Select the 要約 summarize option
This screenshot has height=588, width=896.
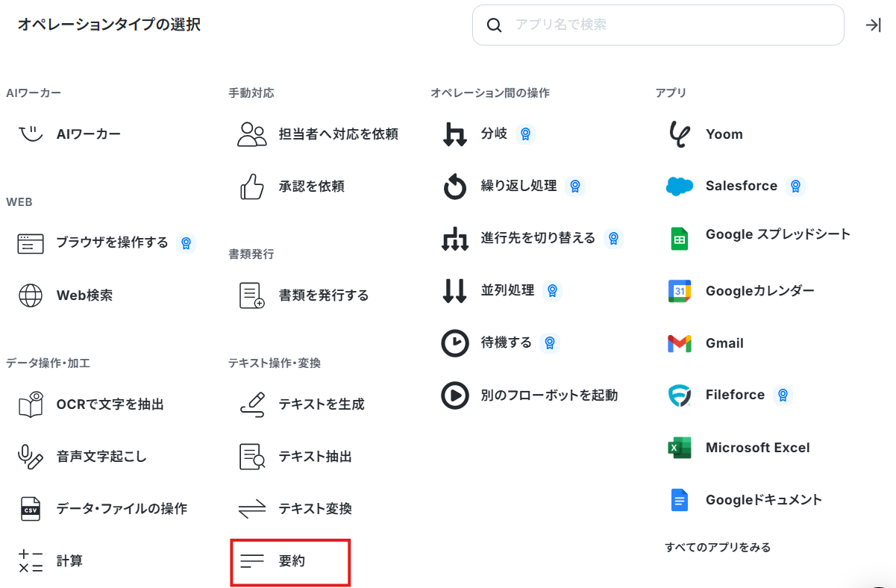click(290, 561)
